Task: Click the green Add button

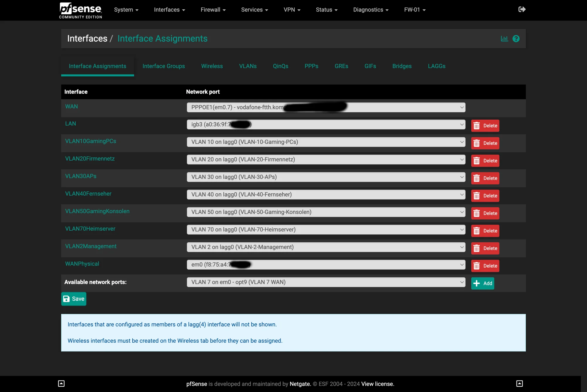Action: coord(483,283)
